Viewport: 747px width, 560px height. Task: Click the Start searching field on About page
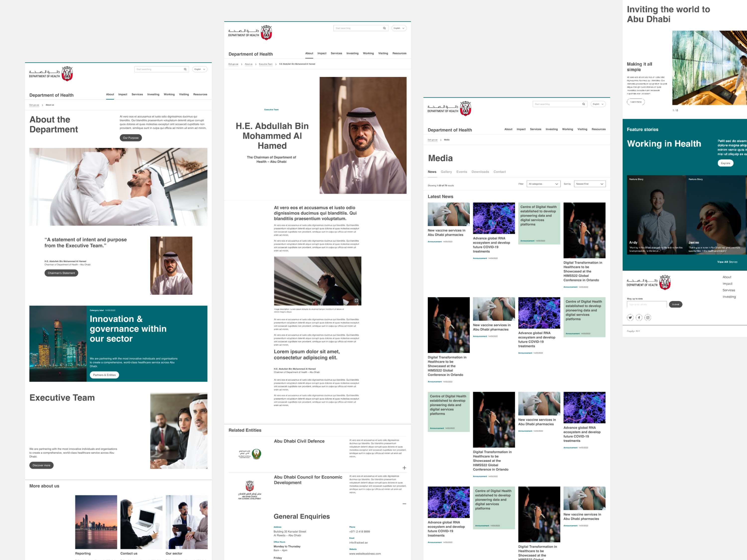coord(161,69)
